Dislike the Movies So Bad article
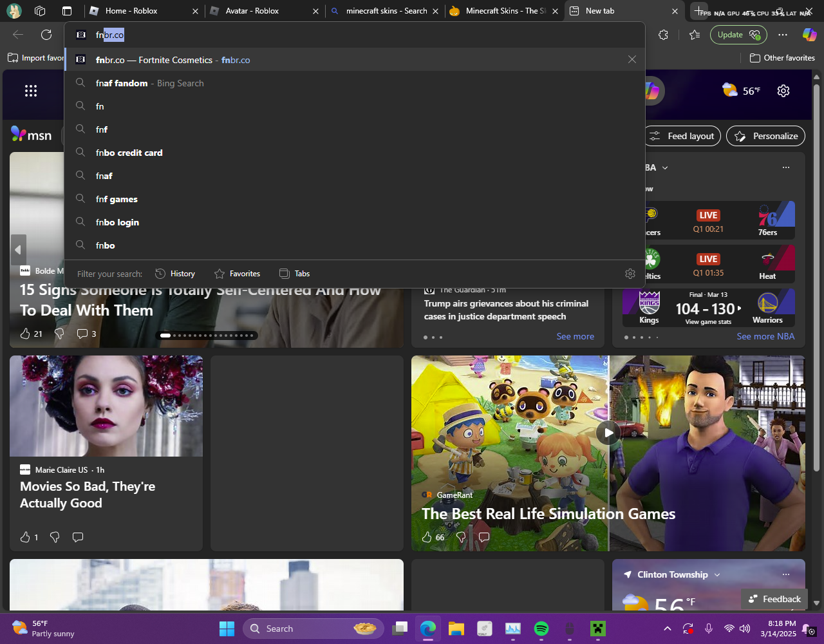The image size is (824, 644). [x=55, y=537]
